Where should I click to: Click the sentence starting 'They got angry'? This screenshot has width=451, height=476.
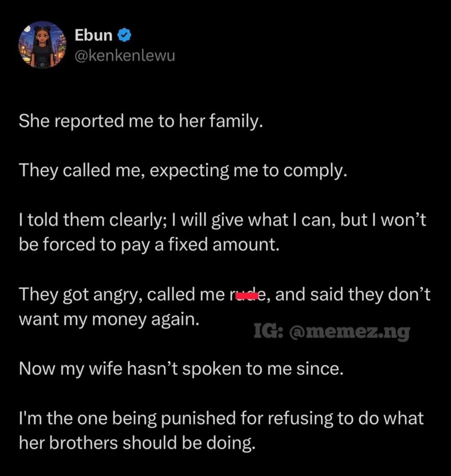pyautogui.click(x=225, y=295)
